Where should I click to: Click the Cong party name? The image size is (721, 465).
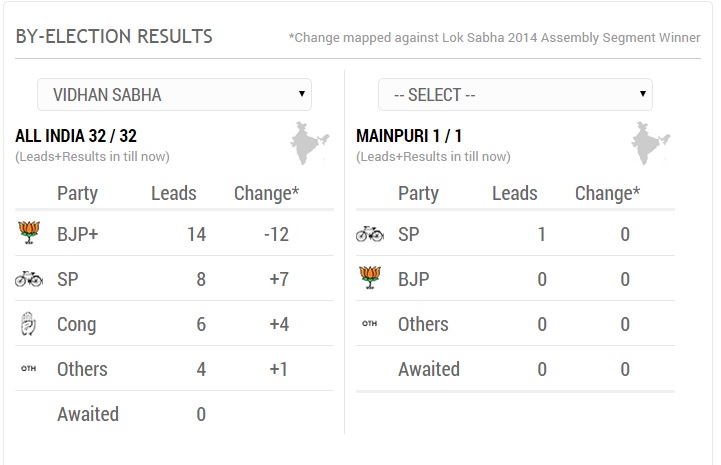tap(76, 324)
